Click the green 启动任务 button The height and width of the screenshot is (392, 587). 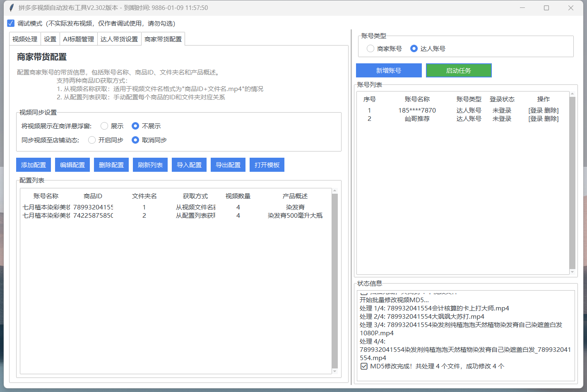coord(459,70)
